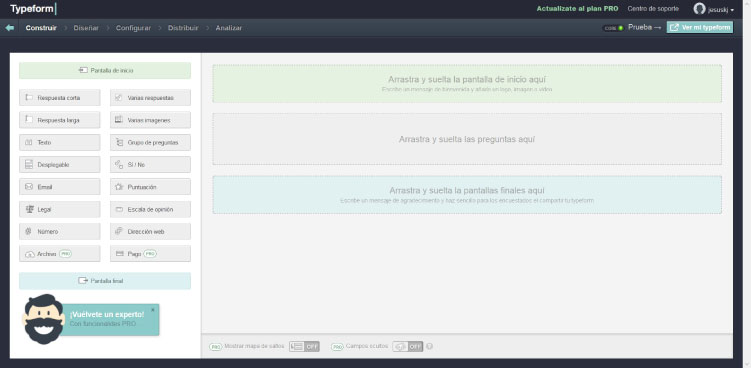Click the final screens drop zone

[467, 195]
